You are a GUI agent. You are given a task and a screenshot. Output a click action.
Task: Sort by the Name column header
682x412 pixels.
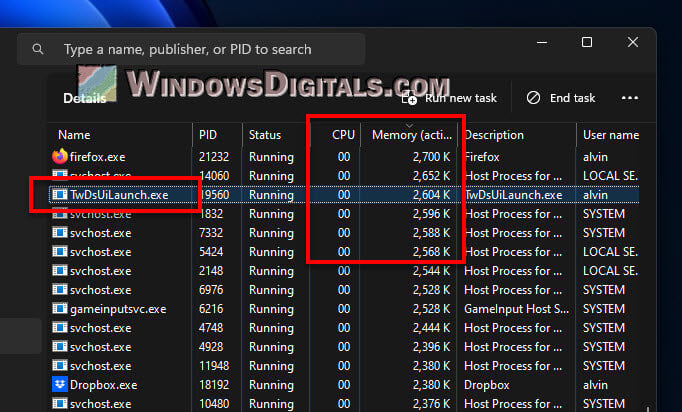(74, 135)
